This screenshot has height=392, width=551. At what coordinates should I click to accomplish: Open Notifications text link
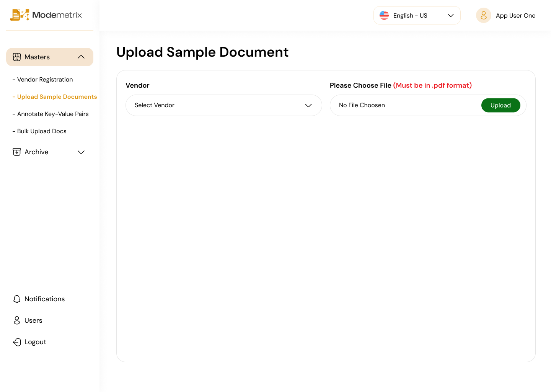click(x=44, y=299)
